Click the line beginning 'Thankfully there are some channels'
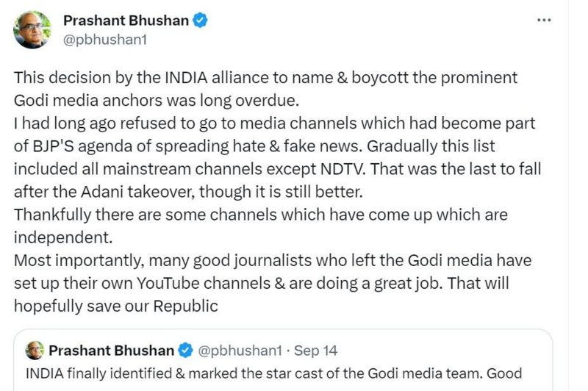Viewport: 588px width, 391px height. 261,215
